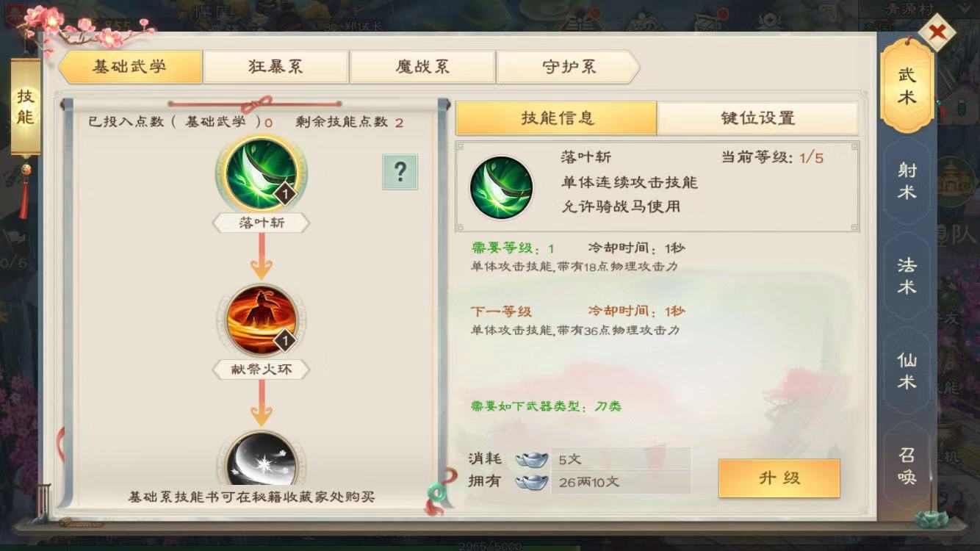
Task: Switch to the 守护系 tab
Action: [x=568, y=67]
